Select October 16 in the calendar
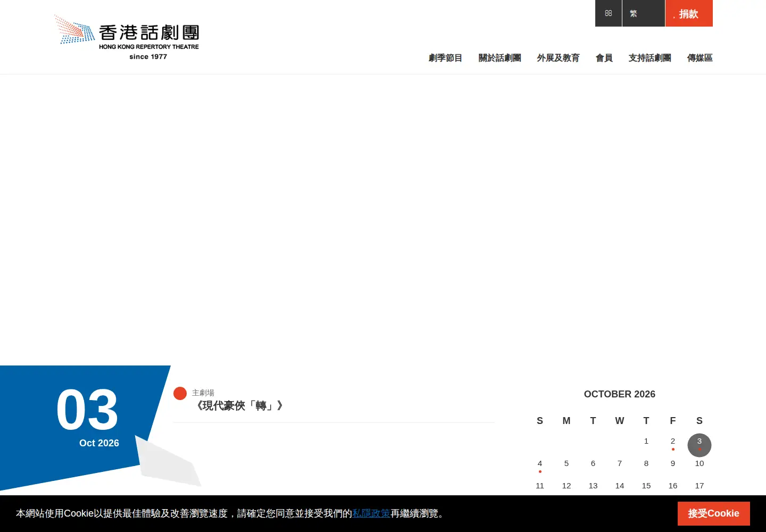The height and width of the screenshot is (532, 766). [x=673, y=486]
